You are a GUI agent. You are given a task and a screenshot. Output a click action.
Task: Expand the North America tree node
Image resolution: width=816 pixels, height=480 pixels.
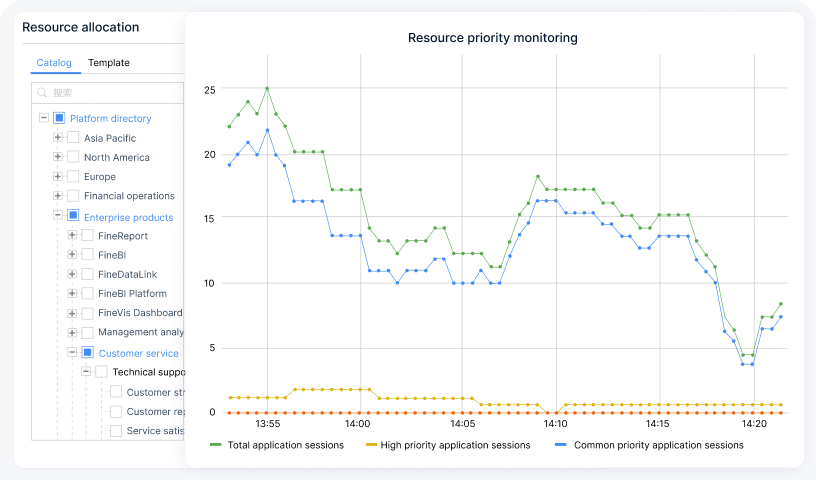pyautogui.click(x=58, y=157)
